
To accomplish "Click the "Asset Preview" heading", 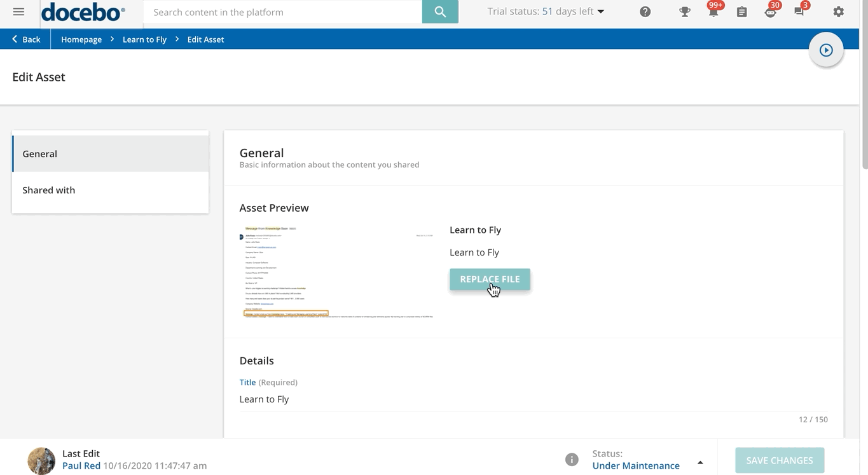I will click(274, 208).
